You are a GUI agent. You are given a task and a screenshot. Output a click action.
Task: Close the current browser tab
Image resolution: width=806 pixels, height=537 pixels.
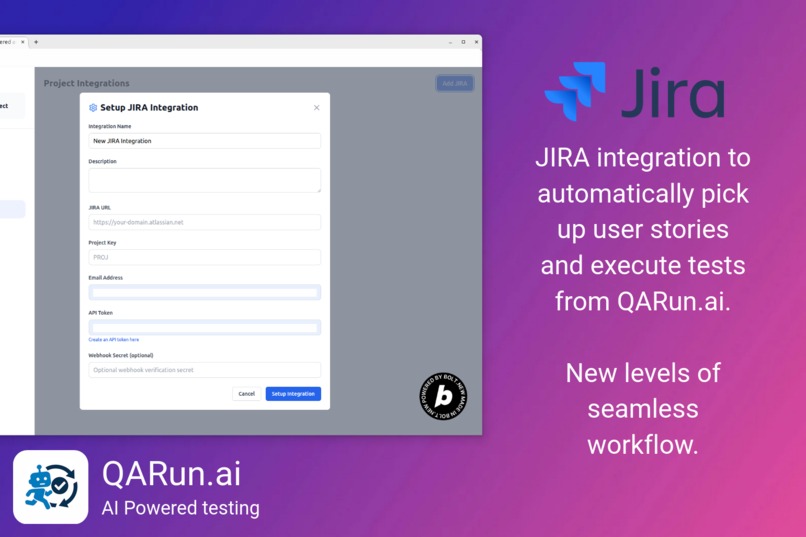pos(23,42)
